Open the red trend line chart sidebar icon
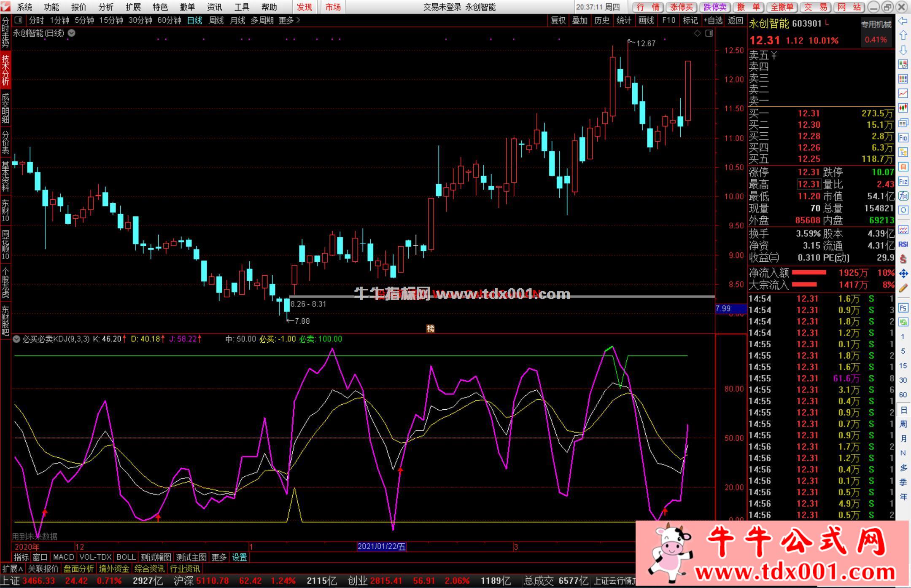This screenshot has width=911, height=588. click(903, 94)
